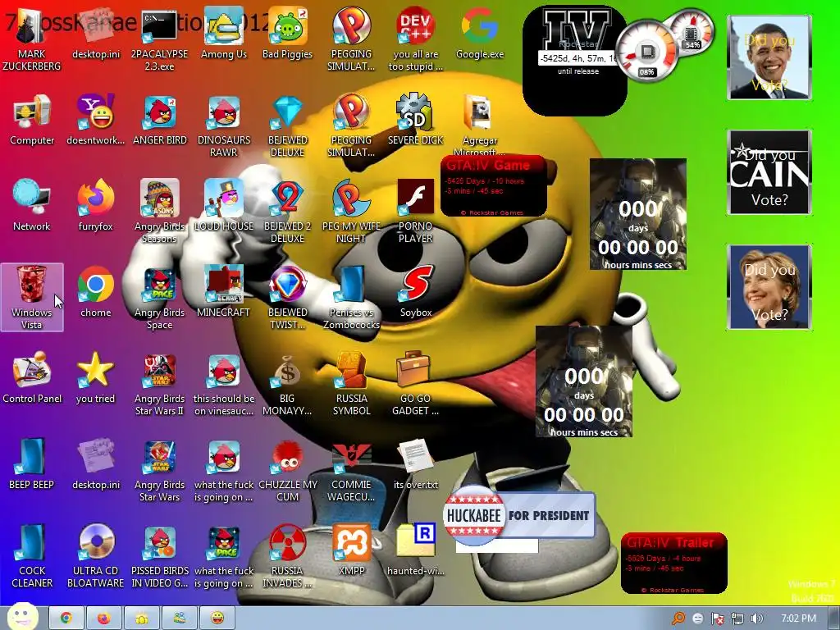Click the yellow smiley taskbar button
This screenshot has width=840, height=630.
[x=217, y=619]
